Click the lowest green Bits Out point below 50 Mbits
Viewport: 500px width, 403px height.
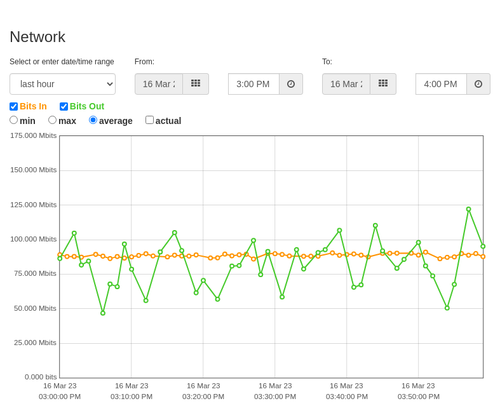point(103,313)
